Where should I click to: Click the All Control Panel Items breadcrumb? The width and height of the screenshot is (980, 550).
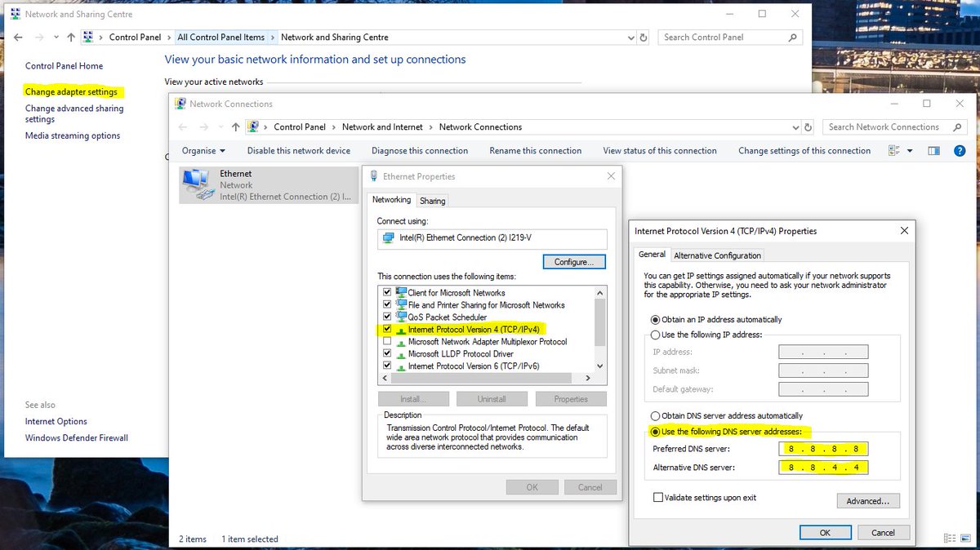[221, 38]
